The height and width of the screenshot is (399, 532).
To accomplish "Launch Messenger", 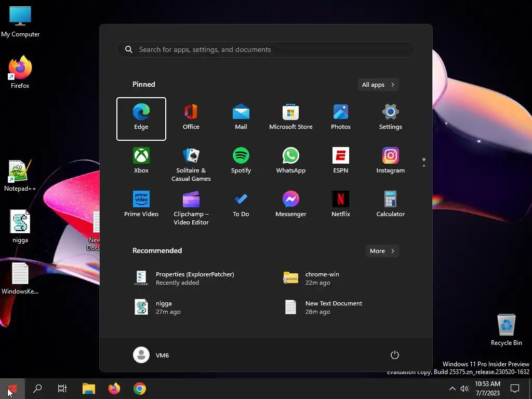I will [291, 204].
